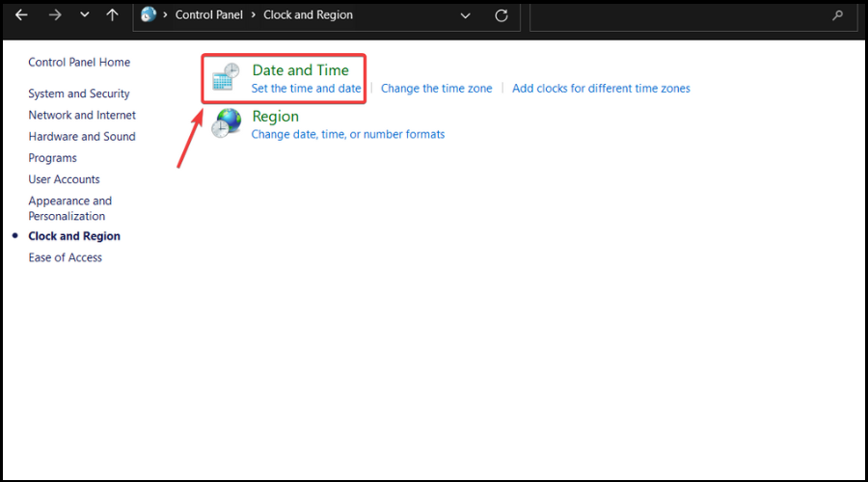
Task: Open System and Security category
Action: point(79,94)
